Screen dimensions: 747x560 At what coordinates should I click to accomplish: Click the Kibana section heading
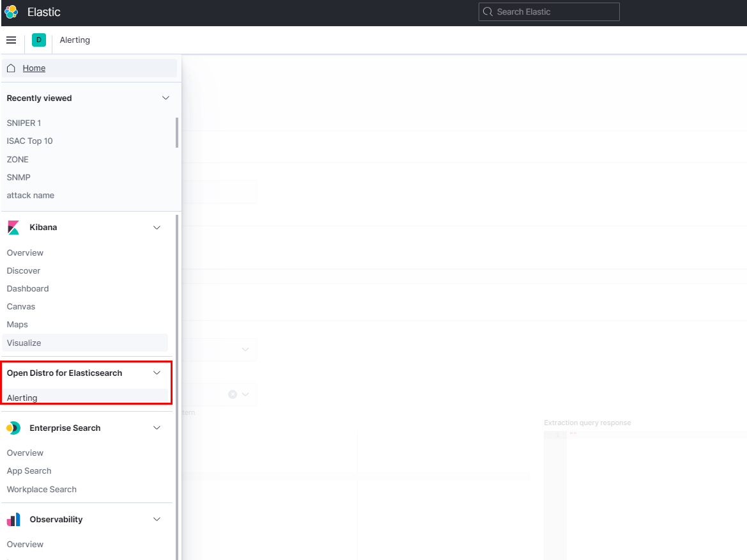coord(43,228)
